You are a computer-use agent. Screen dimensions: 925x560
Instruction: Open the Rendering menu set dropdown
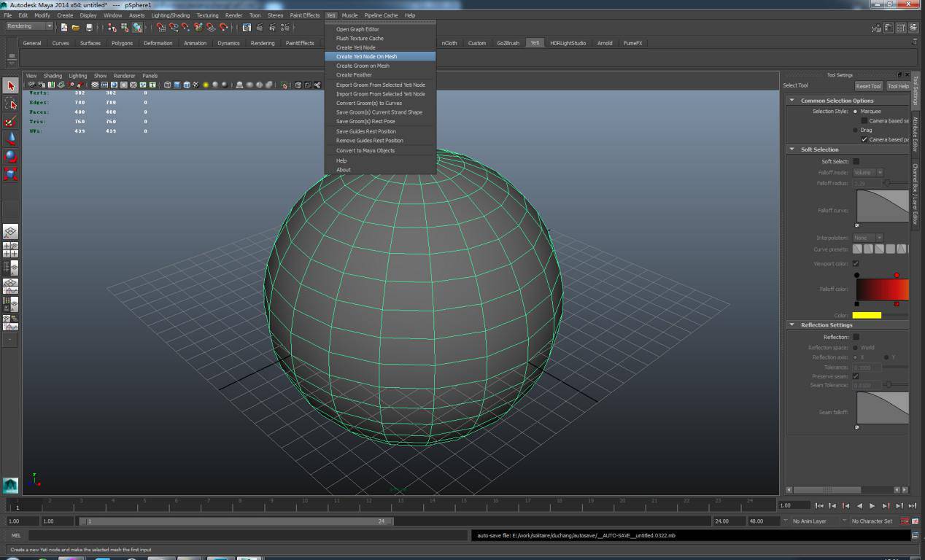pyautogui.click(x=29, y=26)
